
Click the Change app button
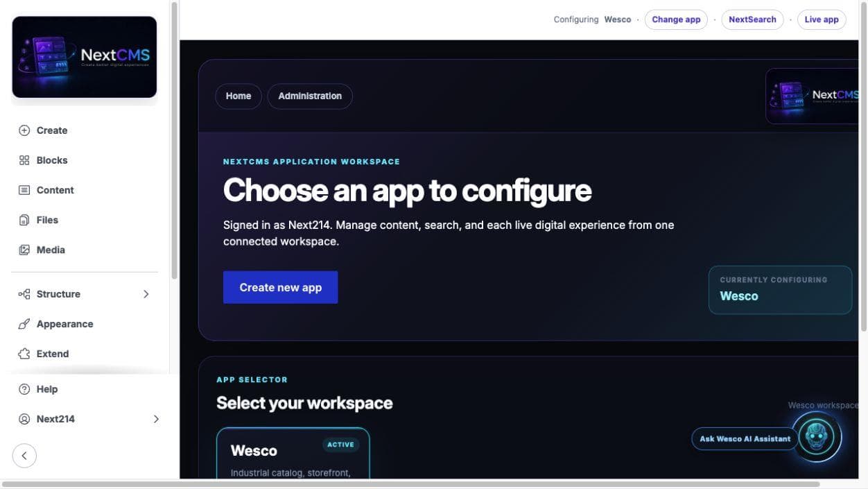click(x=676, y=19)
